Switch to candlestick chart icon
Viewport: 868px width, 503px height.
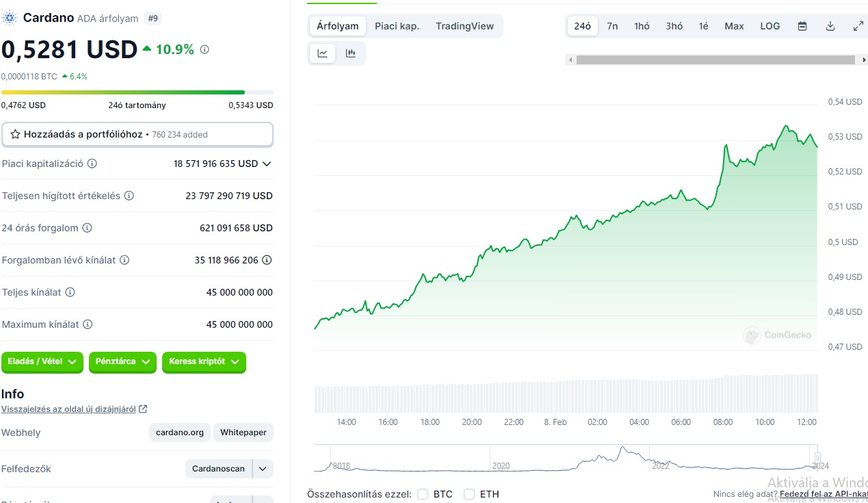point(351,53)
